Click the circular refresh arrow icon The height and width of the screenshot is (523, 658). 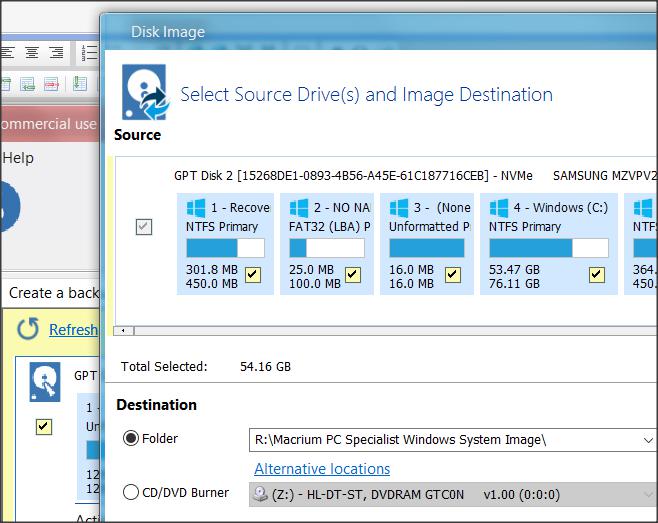click(x=28, y=329)
